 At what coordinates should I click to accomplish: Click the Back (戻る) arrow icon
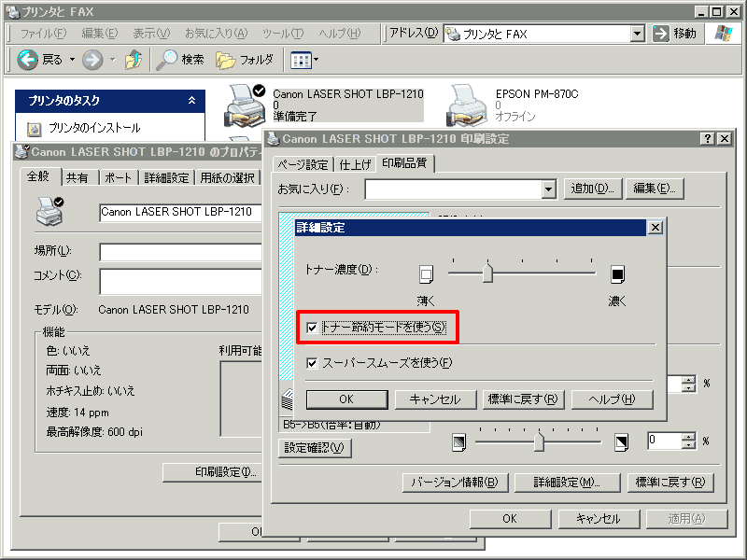click(x=27, y=60)
